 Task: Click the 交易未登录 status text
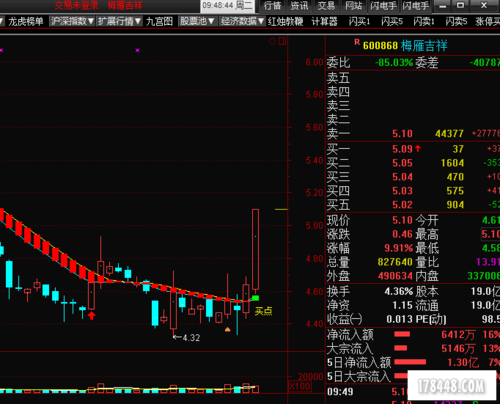point(77,6)
